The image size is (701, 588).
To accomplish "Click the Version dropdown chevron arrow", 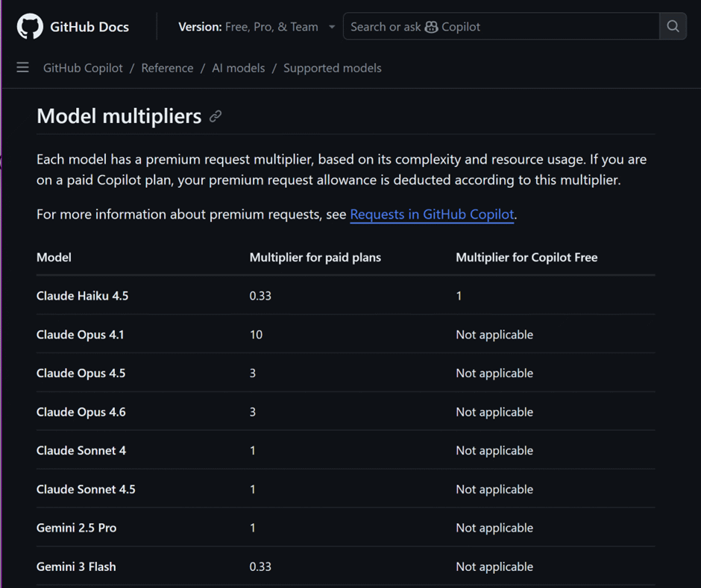I will point(331,27).
